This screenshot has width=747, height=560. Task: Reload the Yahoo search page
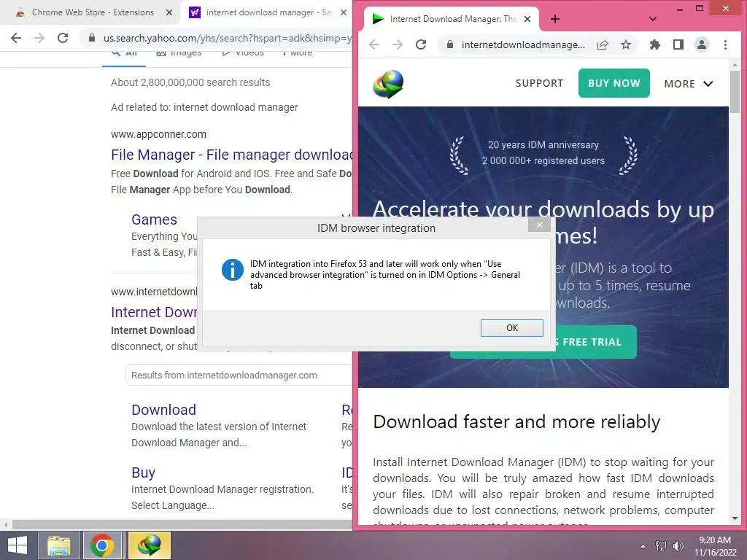pyautogui.click(x=63, y=38)
